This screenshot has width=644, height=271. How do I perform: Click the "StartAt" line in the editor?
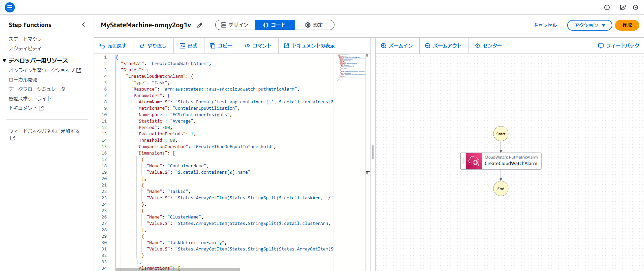(166, 64)
